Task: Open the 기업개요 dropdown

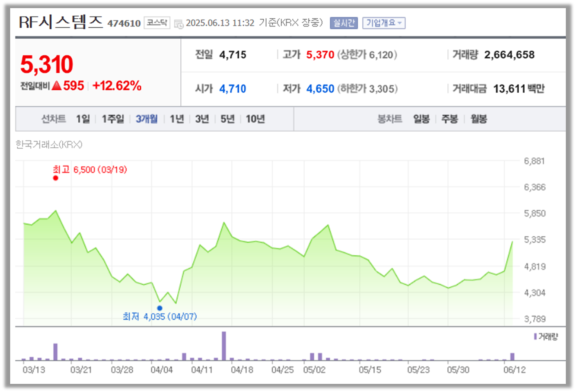Action: click(x=384, y=23)
